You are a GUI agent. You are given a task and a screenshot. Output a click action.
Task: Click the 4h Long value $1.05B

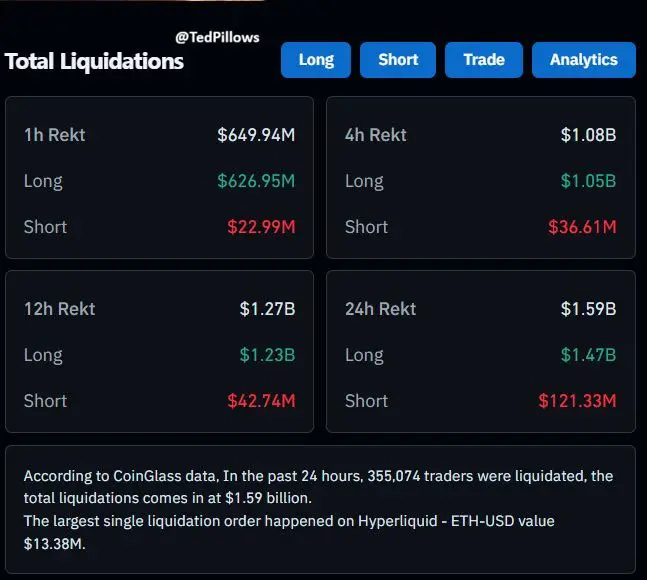click(x=588, y=181)
